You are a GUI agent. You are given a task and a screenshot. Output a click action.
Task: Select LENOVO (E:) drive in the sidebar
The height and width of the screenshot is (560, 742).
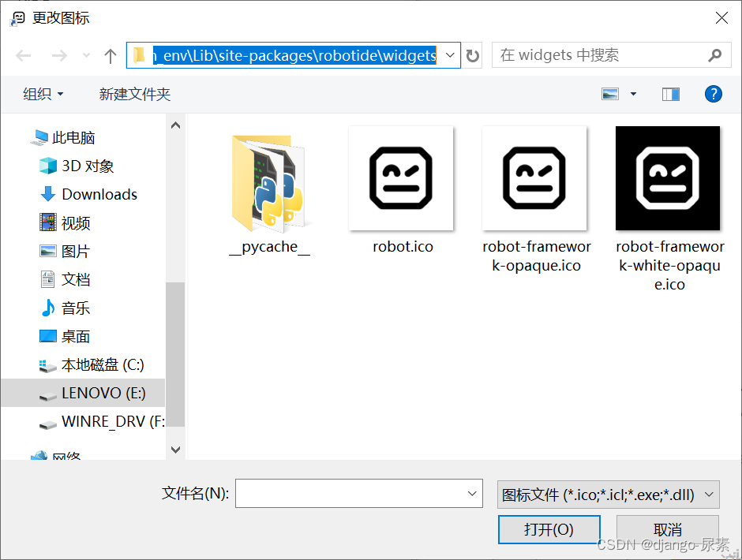coord(82,393)
